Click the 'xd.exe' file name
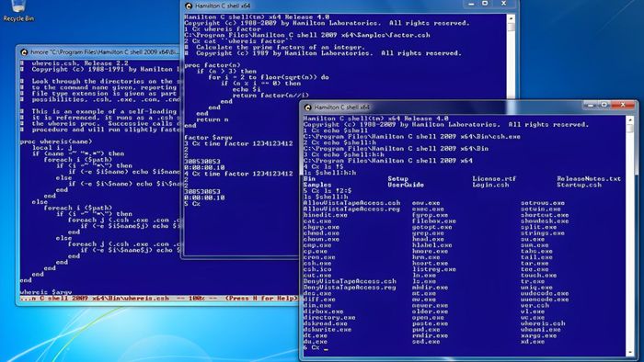This screenshot has width=644, height=362. (533, 342)
